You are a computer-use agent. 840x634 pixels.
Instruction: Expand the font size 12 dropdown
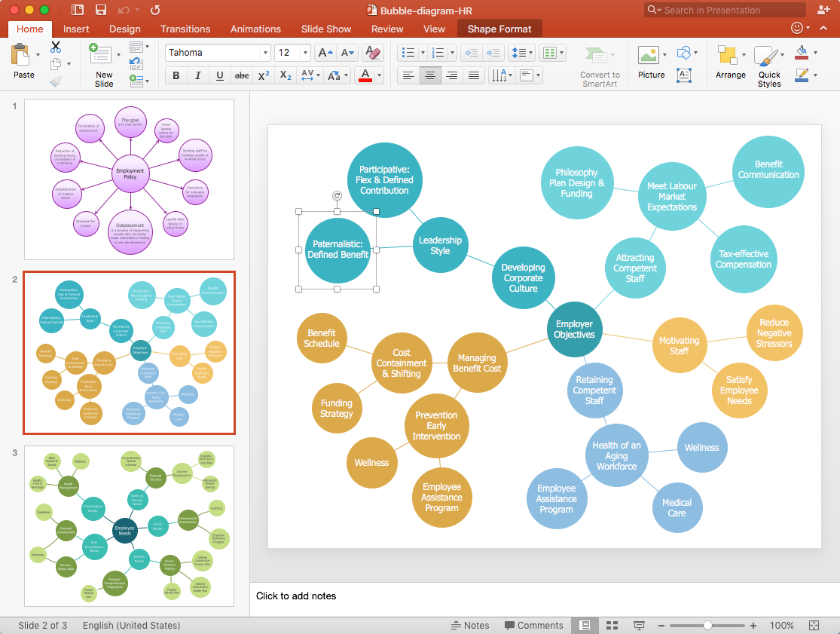pos(305,53)
